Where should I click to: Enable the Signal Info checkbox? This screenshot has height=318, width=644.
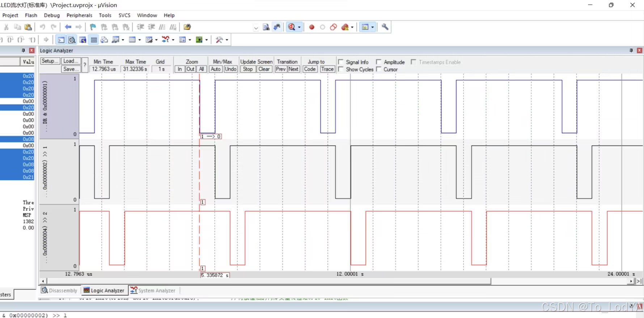(341, 62)
